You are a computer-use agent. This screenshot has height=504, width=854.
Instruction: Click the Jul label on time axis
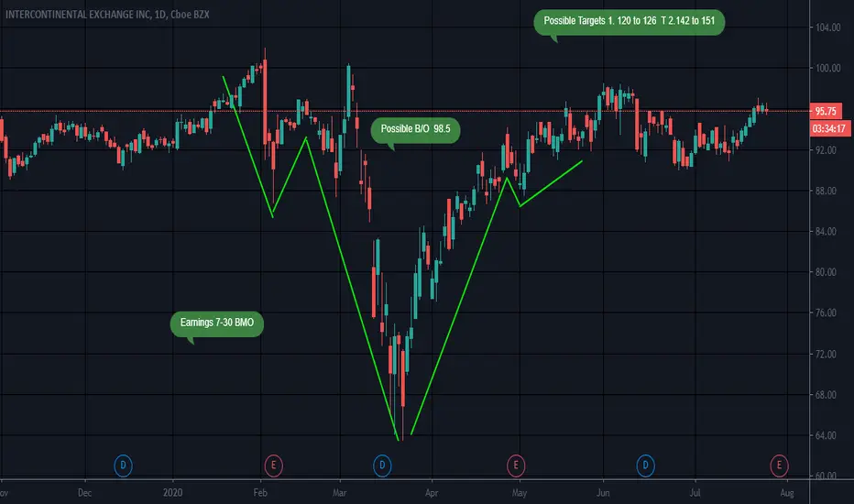[695, 493]
